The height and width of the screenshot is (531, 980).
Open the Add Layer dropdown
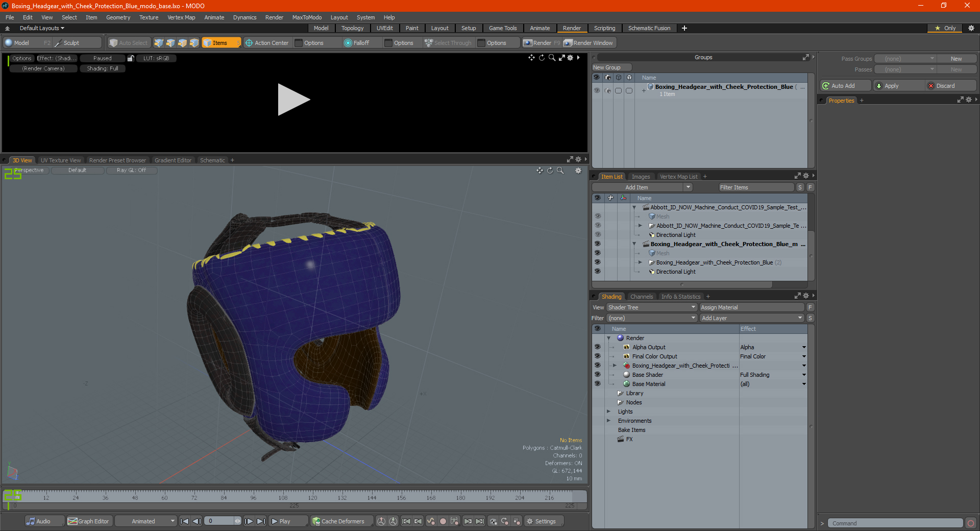(x=752, y=318)
